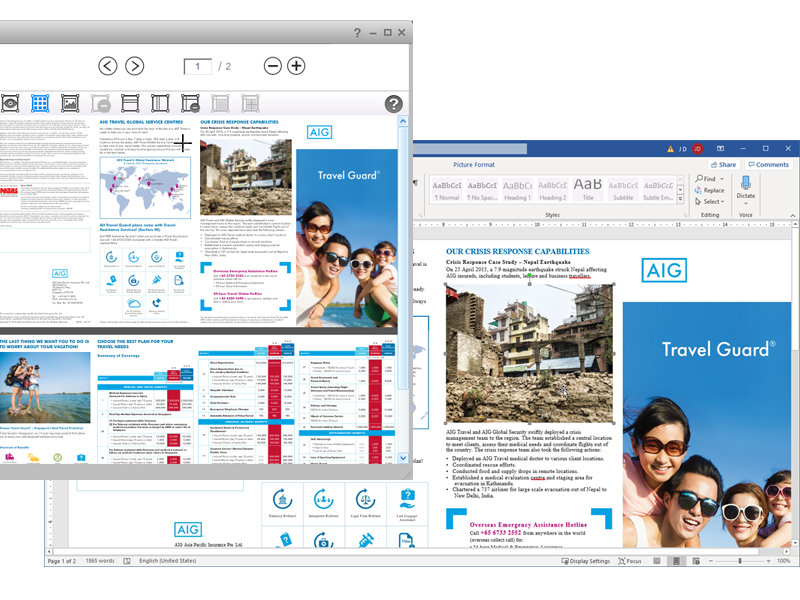Open the Dictate dropdown arrow

745,203
